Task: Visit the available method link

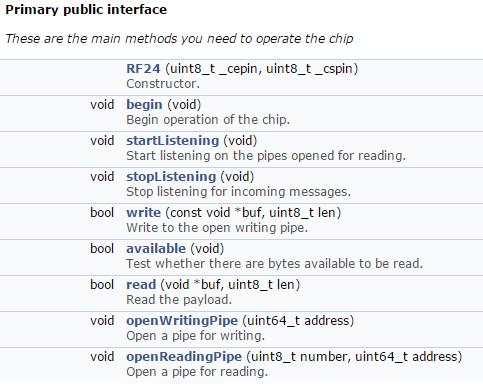Action: (156, 249)
